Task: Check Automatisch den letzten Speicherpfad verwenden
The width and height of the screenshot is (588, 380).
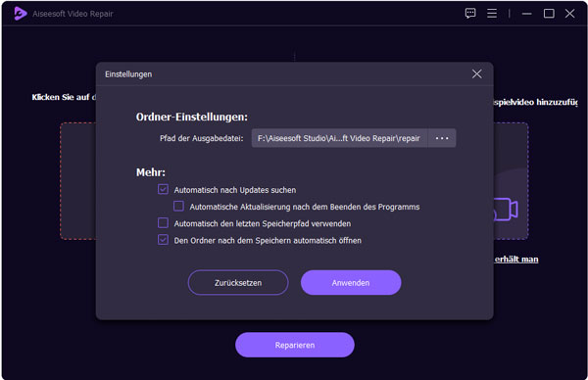Action: 163,223
